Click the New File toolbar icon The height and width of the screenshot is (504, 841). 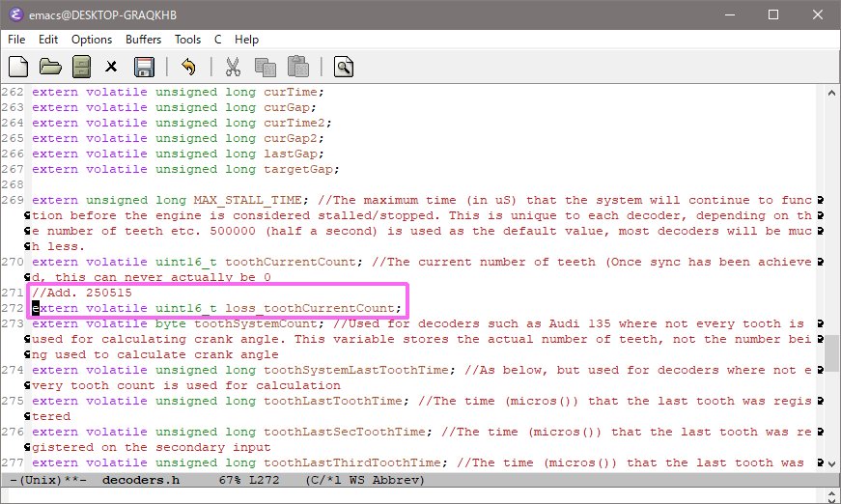[x=18, y=67]
